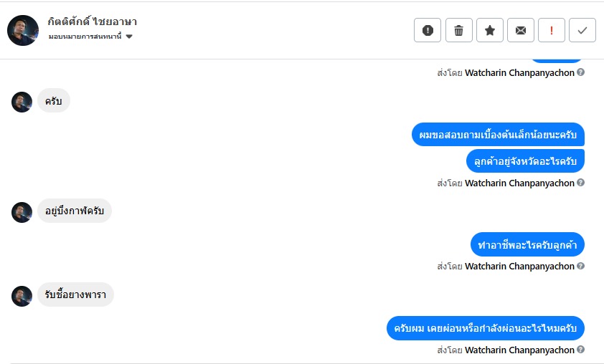Open customer name กิตติศักดิ์ ไชยอาษา
The height and width of the screenshot is (364, 604).
click(x=93, y=22)
